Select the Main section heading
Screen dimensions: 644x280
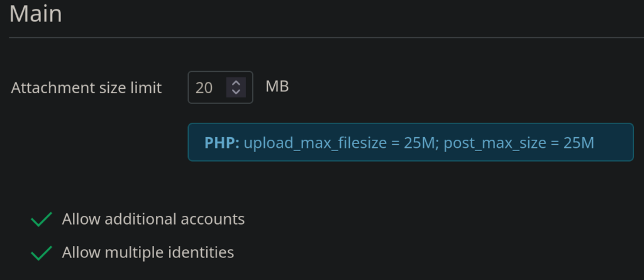[36, 13]
